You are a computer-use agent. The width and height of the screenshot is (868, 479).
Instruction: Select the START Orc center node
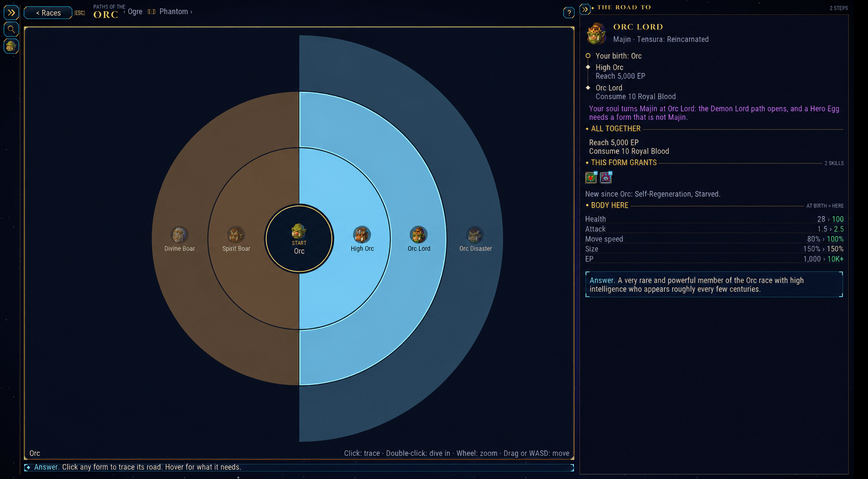coord(299,238)
